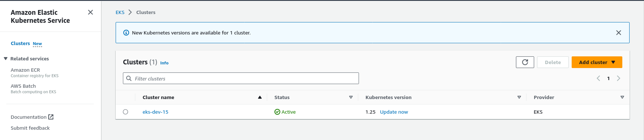Go to previous page of clusters

[x=598, y=78]
